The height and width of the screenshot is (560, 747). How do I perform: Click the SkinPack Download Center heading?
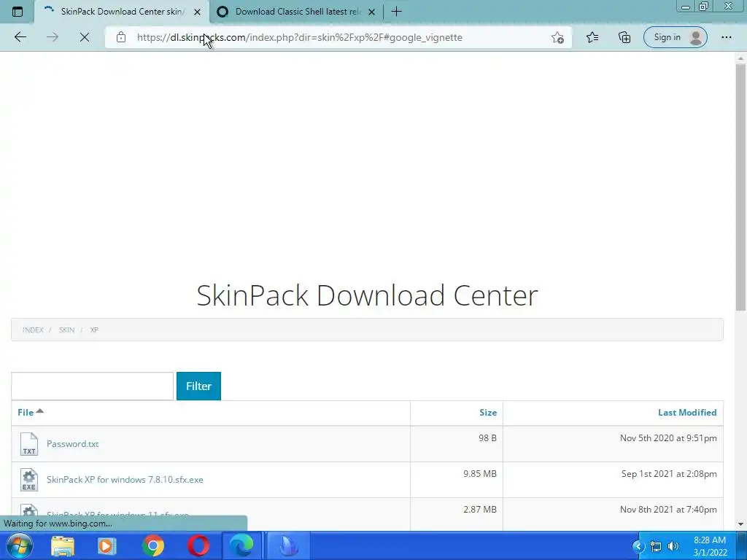(x=368, y=295)
